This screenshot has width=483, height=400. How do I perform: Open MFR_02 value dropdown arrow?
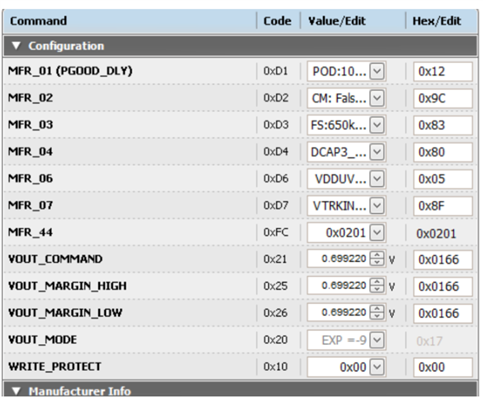[x=377, y=98]
